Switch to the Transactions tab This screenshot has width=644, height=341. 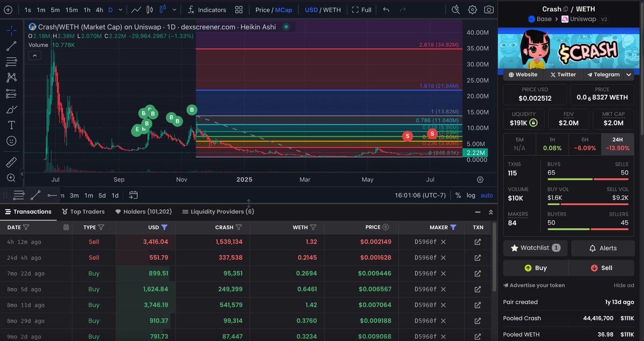pyautogui.click(x=28, y=212)
